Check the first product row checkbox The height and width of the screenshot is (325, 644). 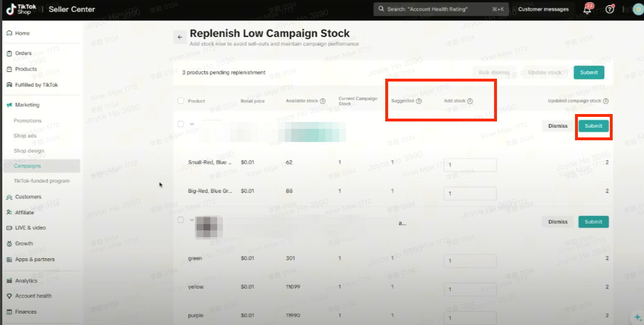[181, 124]
